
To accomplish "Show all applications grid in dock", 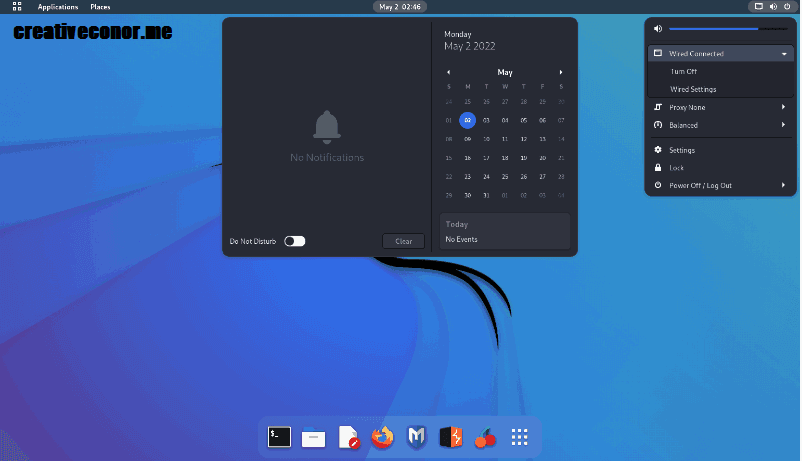I will coord(520,437).
